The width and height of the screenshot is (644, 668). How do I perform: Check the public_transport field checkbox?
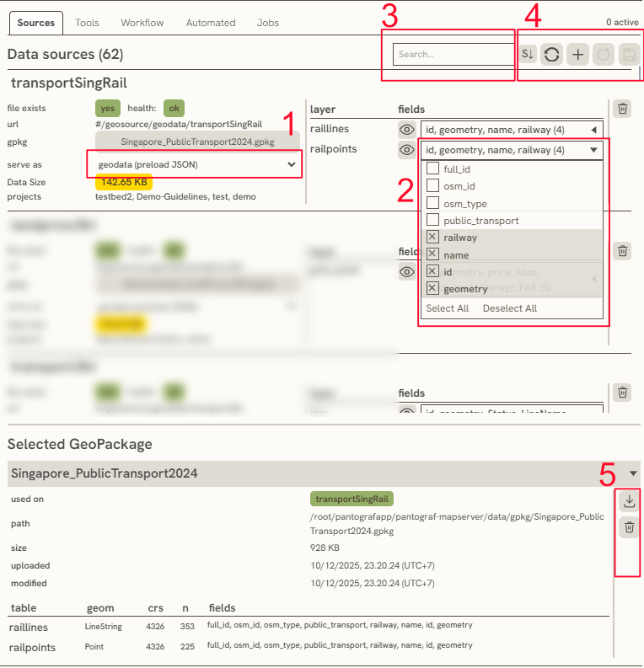tap(432, 220)
